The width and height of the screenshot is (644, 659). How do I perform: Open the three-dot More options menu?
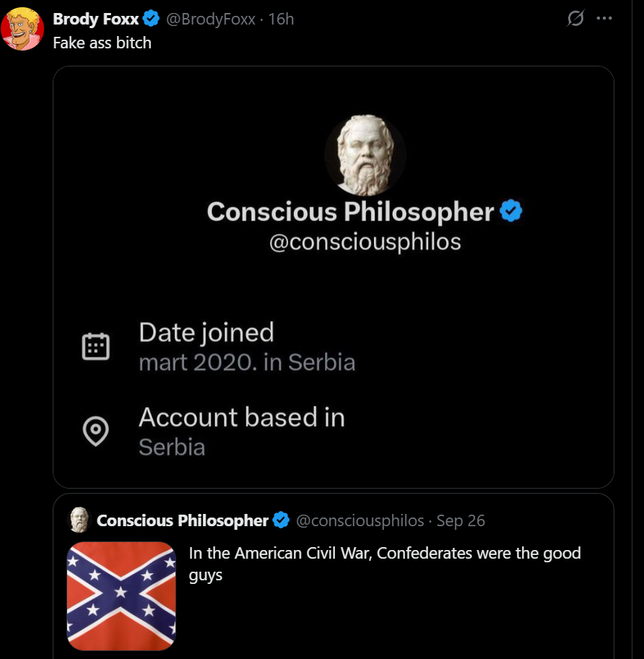pos(604,19)
